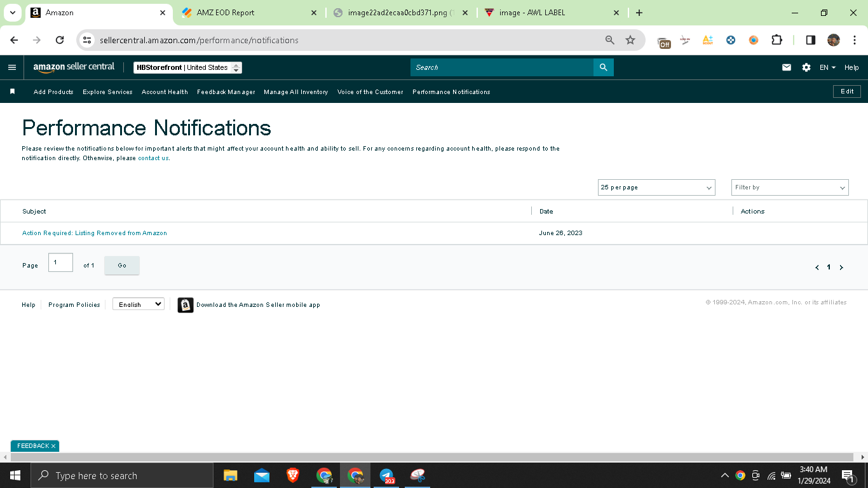
Task: Click the Windows taskbar search box
Action: (121, 475)
